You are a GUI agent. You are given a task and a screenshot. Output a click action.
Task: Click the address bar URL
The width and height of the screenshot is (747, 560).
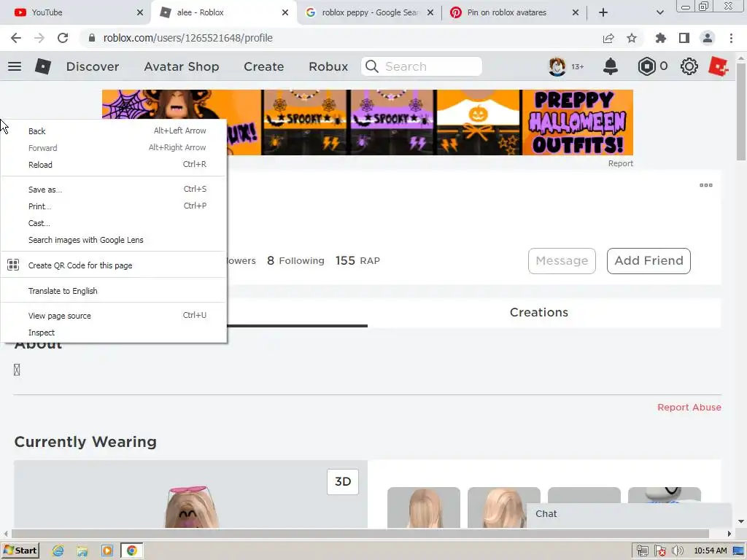187,38
